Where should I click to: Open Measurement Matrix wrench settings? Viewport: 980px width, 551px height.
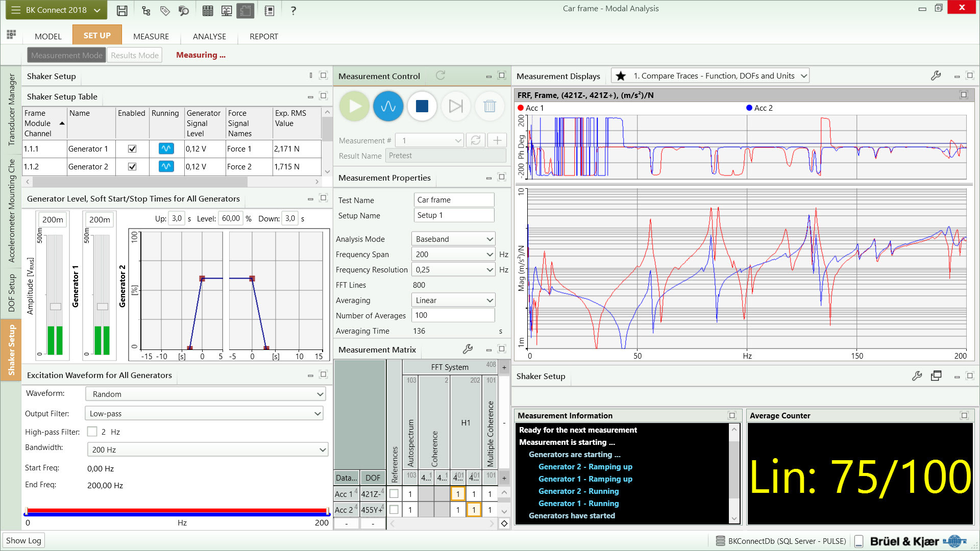coord(467,349)
